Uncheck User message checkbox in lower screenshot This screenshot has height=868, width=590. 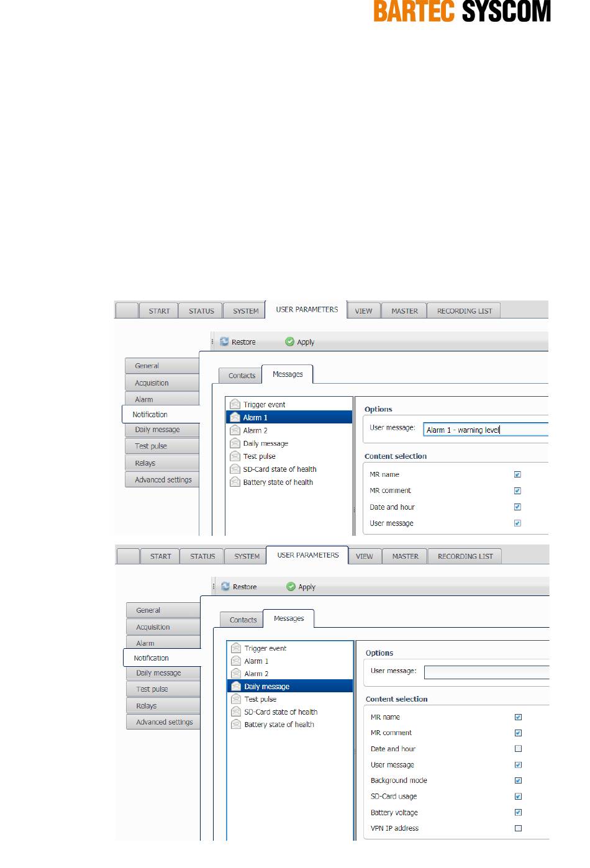coord(519,765)
